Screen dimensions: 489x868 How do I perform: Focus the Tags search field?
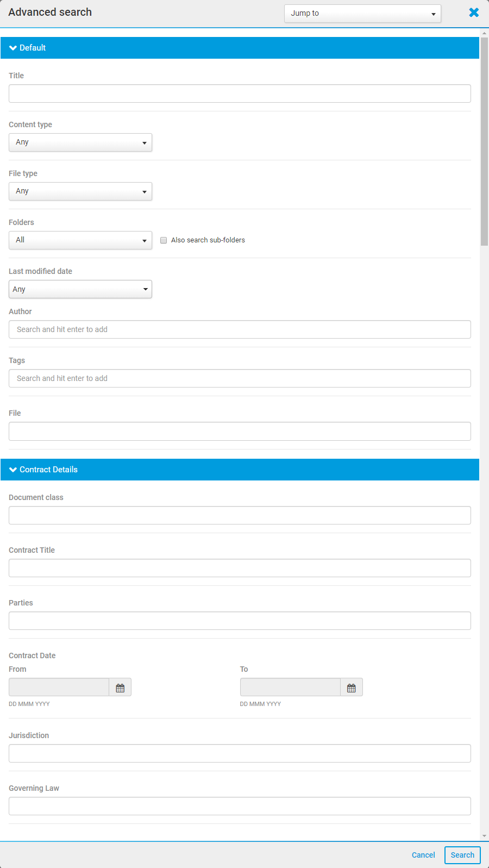[240, 378]
